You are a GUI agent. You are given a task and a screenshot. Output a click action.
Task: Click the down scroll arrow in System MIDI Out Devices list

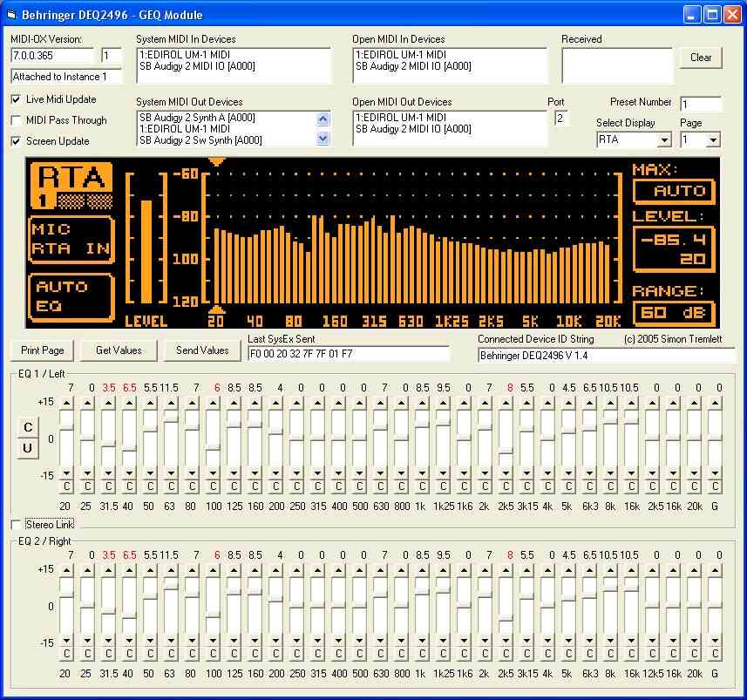[323, 139]
